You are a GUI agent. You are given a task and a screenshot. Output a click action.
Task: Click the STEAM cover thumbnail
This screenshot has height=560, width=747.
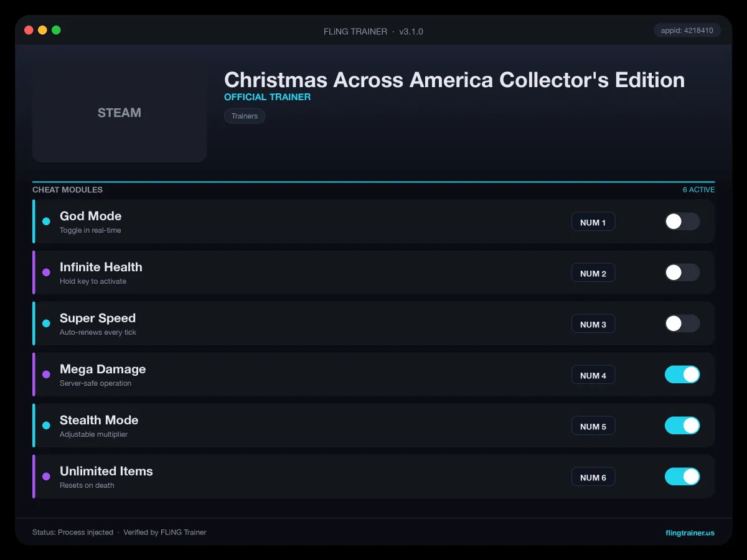[120, 113]
